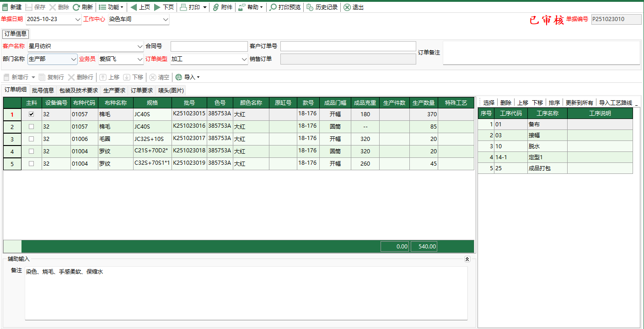The height and width of the screenshot is (329, 644).
Task: Click the 合同号 input field
Action: (209, 46)
